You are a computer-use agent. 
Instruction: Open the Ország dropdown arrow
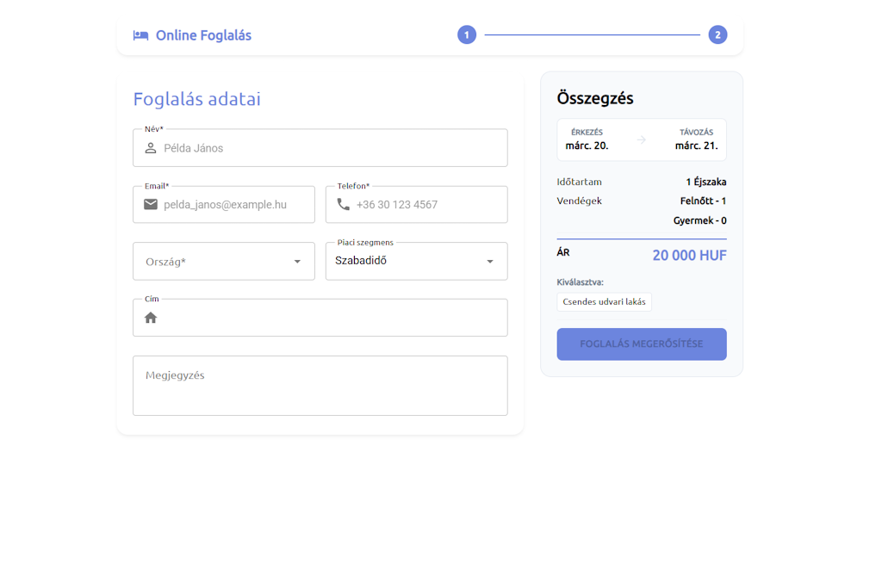[x=297, y=262]
